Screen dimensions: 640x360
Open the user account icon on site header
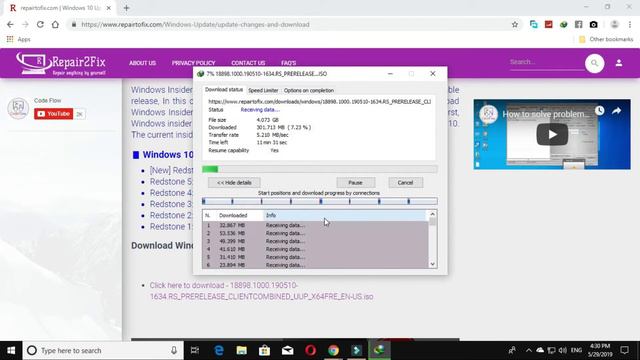(619, 63)
